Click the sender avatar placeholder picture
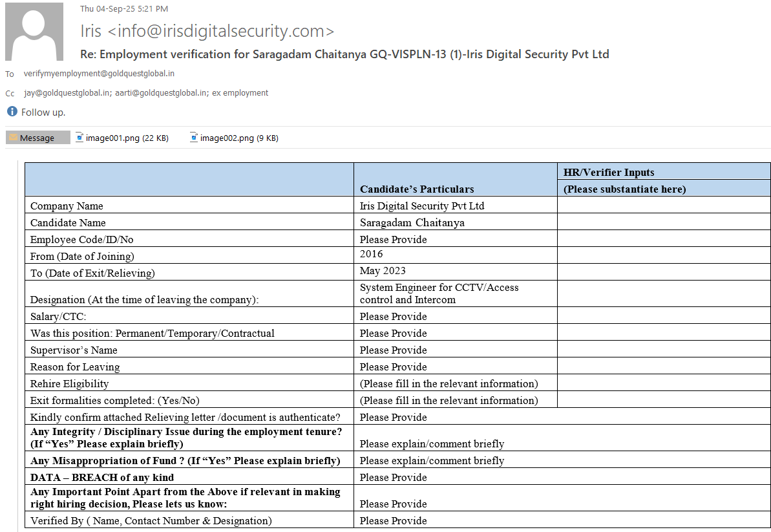 34,32
